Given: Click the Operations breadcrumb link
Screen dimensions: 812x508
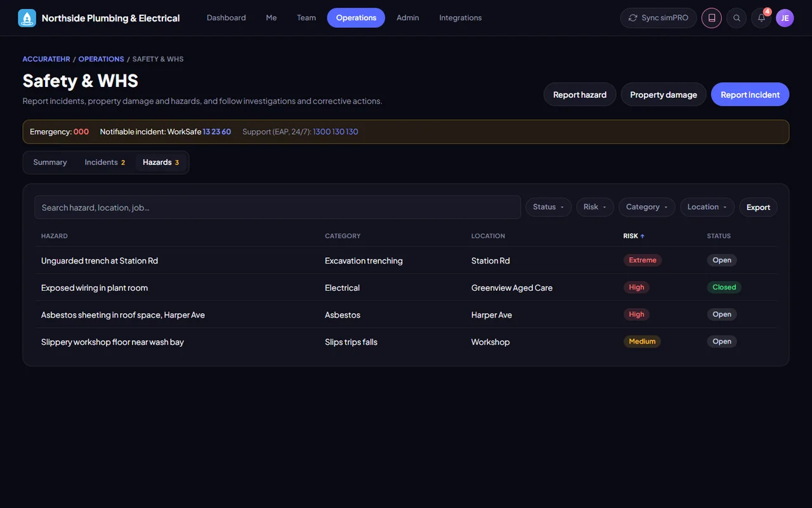Looking at the screenshot, I should coord(101,59).
